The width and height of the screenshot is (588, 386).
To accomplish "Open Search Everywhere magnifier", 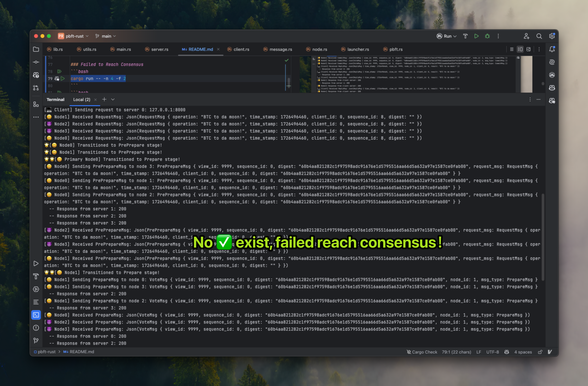I will tap(539, 36).
